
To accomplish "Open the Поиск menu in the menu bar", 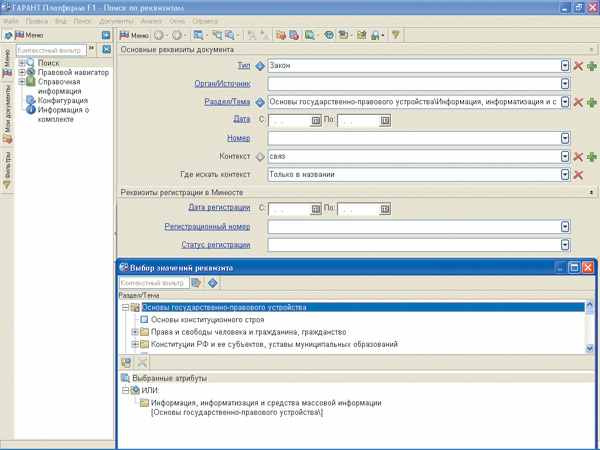I will coord(83,21).
